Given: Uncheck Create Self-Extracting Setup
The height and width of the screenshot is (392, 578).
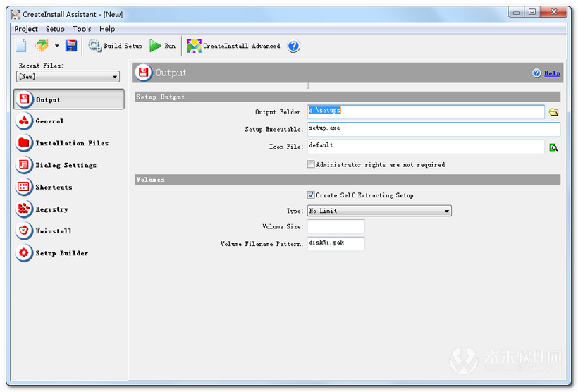Looking at the screenshot, I should click(x=311, y=195).
